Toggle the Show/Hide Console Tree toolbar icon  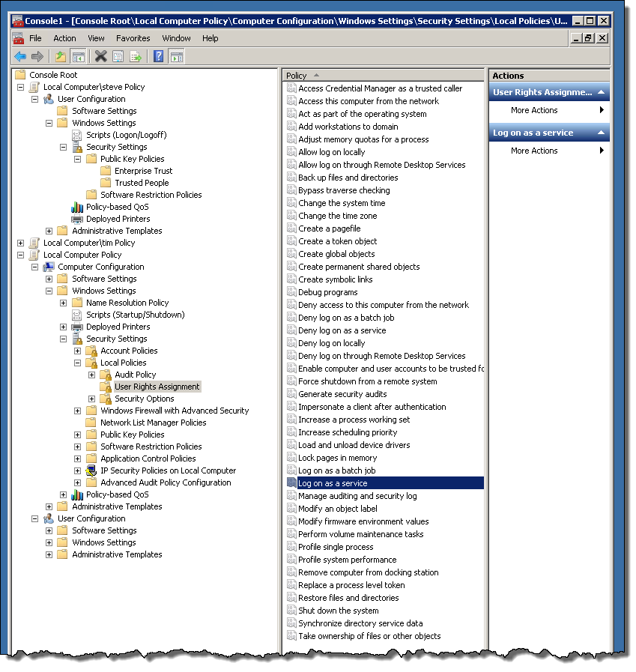(x=78, y=56)
